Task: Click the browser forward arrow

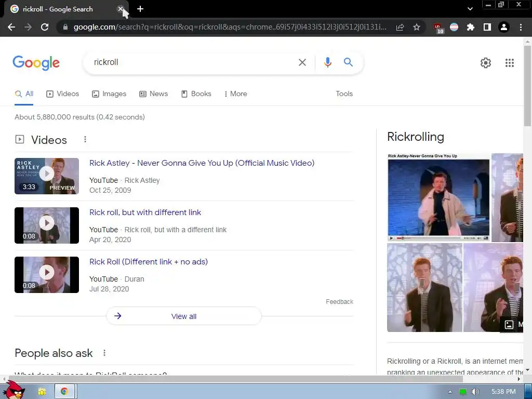Action: [x=28, y=27]
